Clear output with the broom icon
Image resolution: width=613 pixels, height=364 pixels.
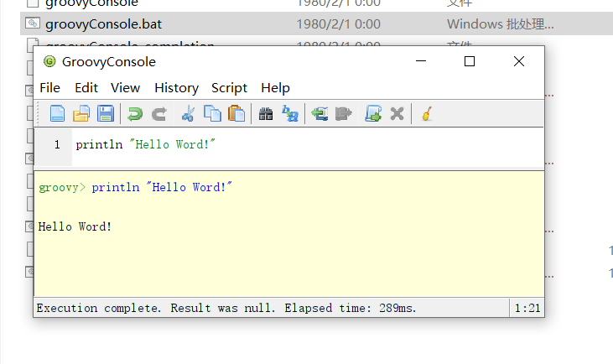click(427, 113)
